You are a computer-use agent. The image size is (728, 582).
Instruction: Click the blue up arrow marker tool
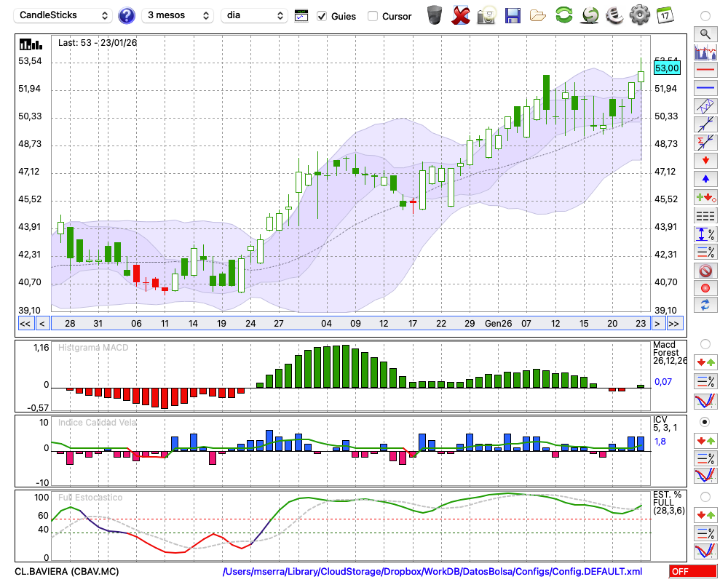tap(705, 179)
